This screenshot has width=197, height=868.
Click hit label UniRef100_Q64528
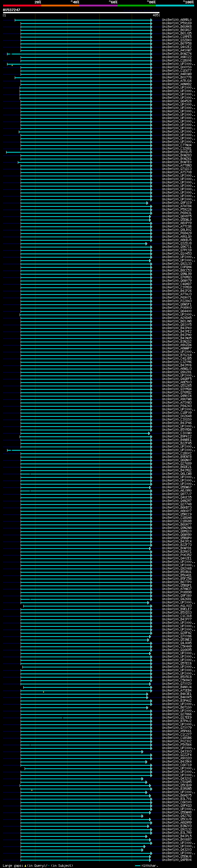tap(177, 101)
